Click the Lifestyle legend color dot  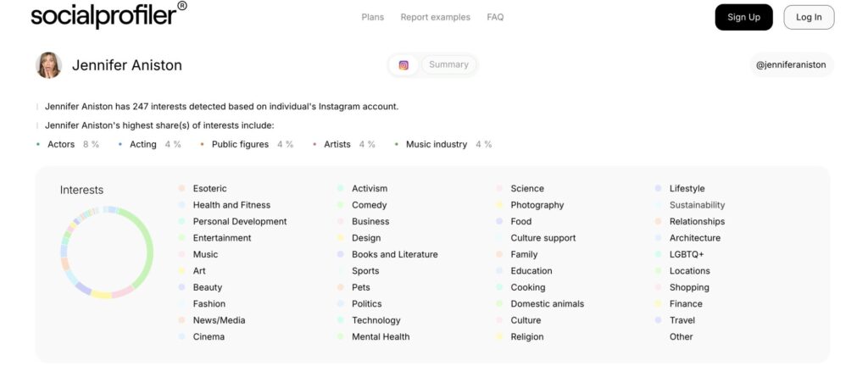point(659,189)
